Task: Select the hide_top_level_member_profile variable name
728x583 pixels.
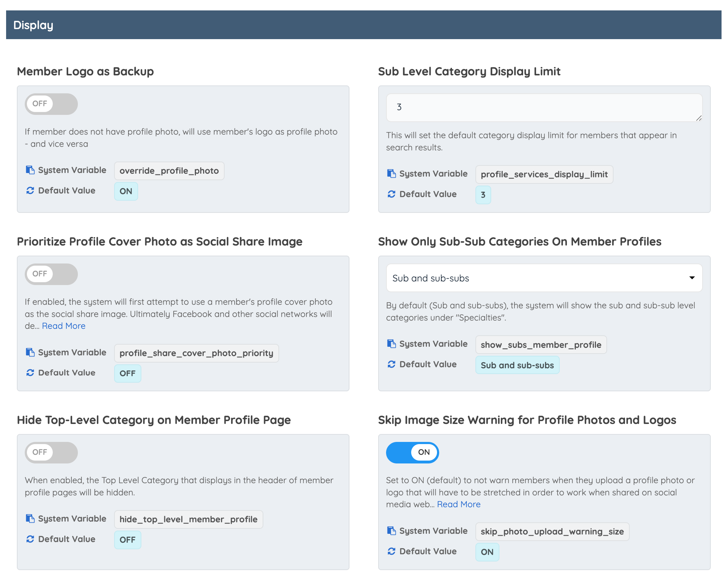Action: point(188,519)
